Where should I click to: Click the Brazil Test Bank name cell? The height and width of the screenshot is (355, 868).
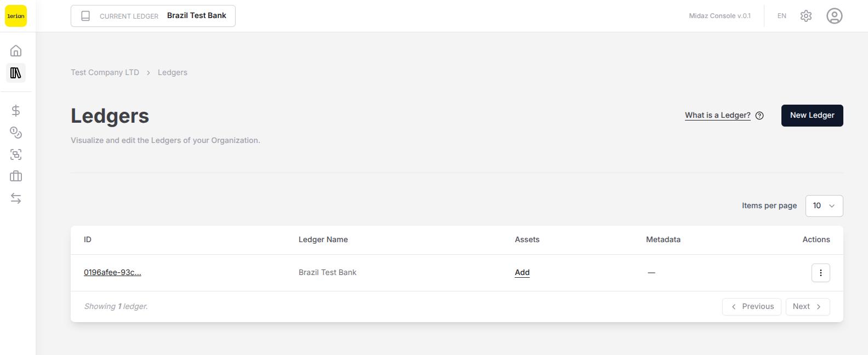click(x=327, y=272)
